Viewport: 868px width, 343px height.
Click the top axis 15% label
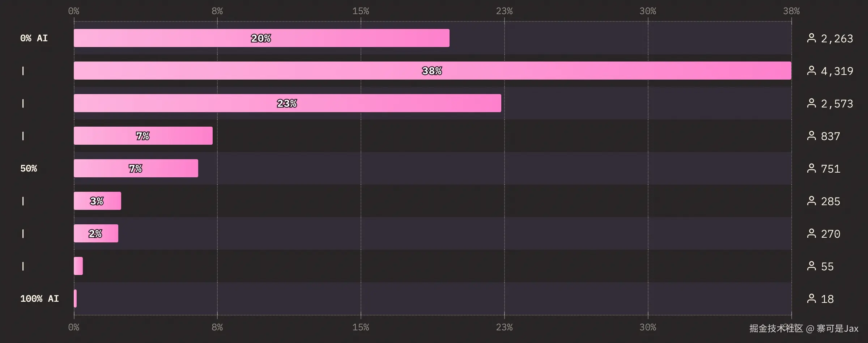tap(361, 11)
